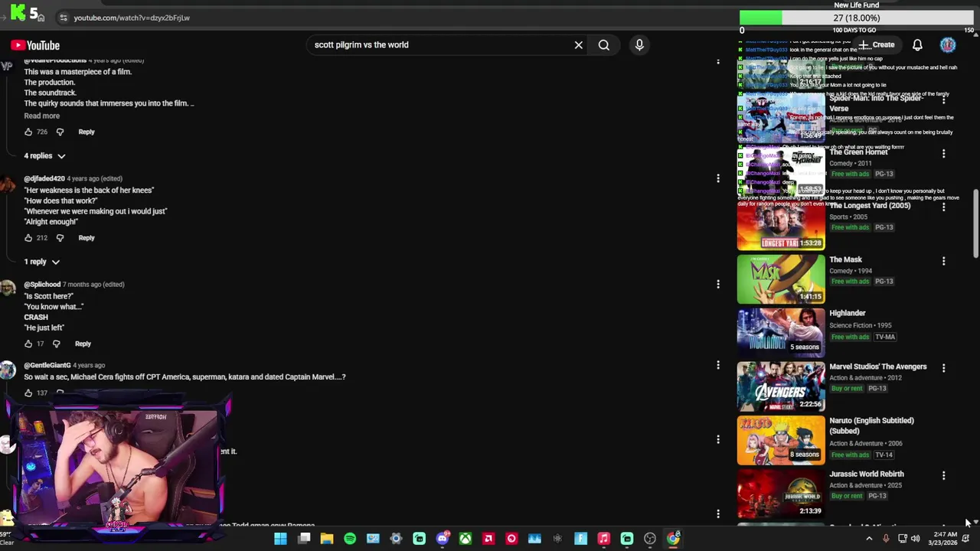Dislike the @djfaded420 comment
This screenshot has width=980, height=551.
60,238
